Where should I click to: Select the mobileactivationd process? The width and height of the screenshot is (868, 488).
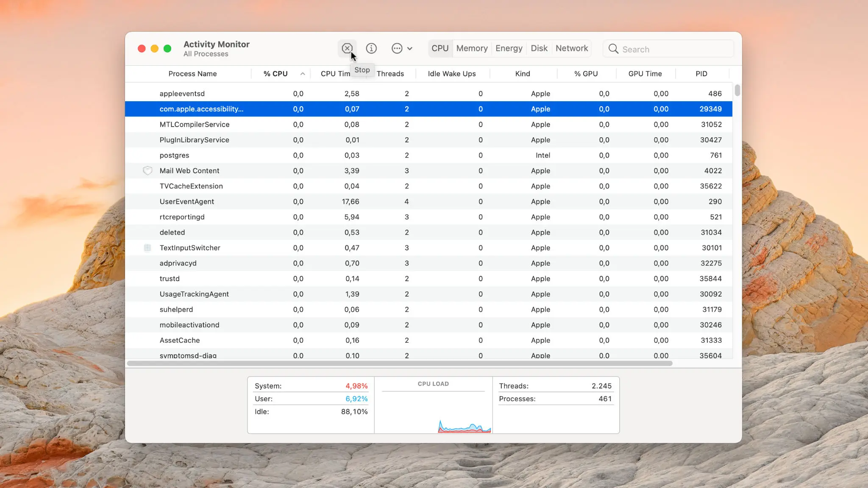click(x=428, y=325)
